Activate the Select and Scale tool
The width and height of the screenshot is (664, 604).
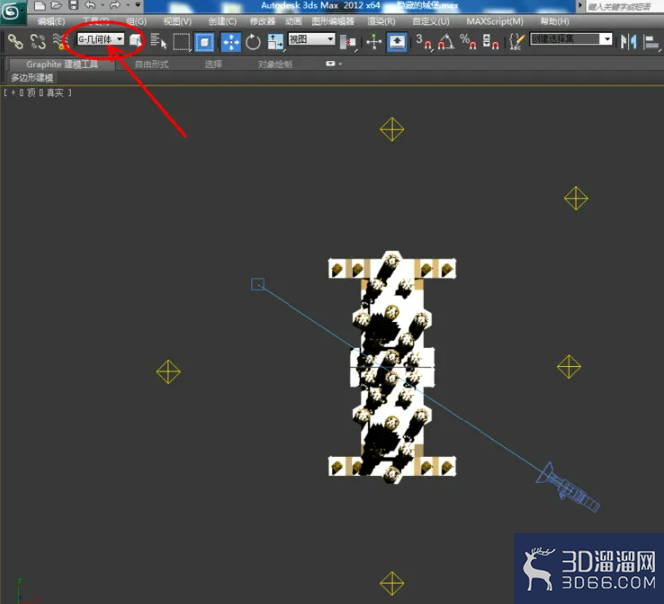[x=275, y=42]
